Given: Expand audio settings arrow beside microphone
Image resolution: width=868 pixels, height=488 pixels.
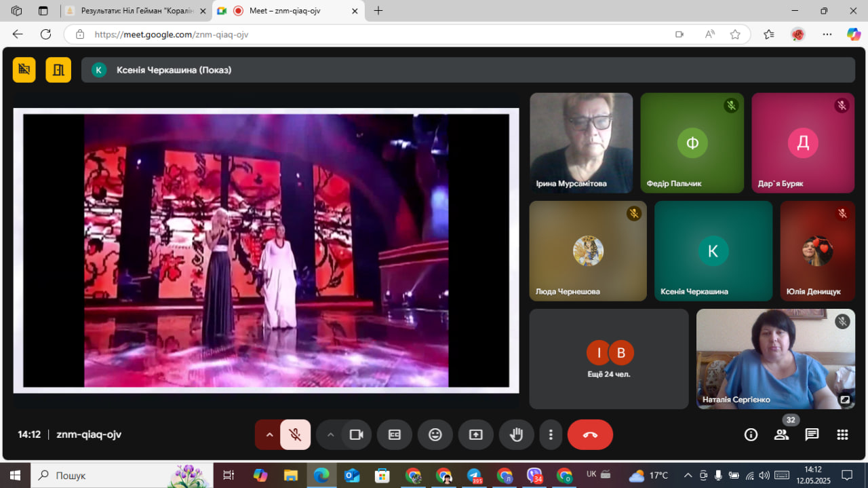Looking at the screenshot, I should 269,435.
